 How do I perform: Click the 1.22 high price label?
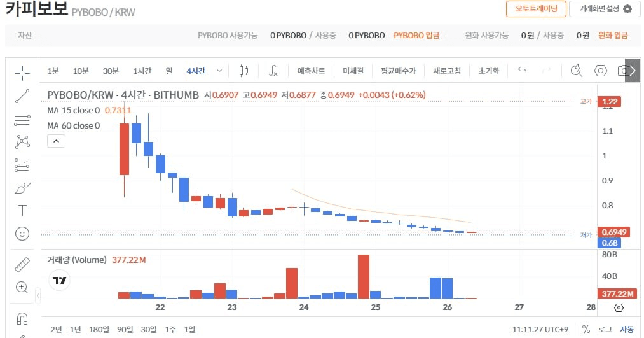[610, 102]
